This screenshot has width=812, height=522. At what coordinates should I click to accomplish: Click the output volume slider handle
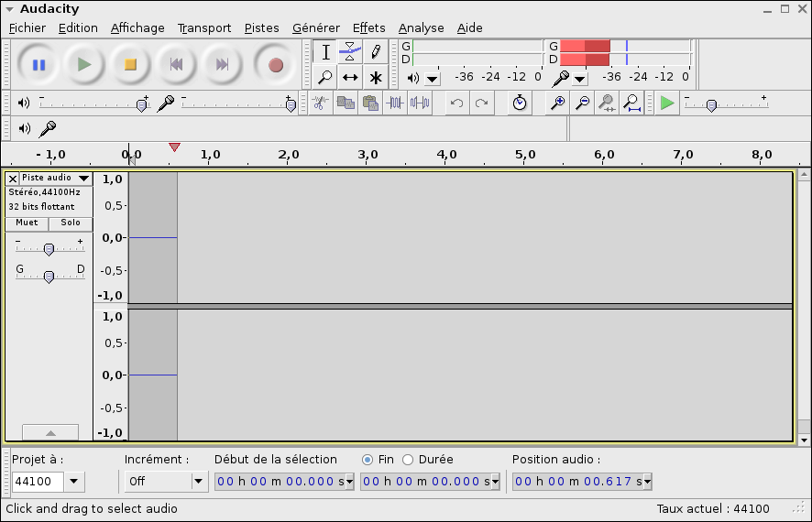(x=141, y=105)
